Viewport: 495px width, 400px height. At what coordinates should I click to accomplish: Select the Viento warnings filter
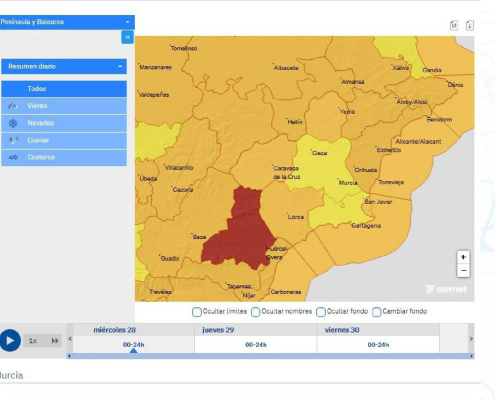[64, 106]
